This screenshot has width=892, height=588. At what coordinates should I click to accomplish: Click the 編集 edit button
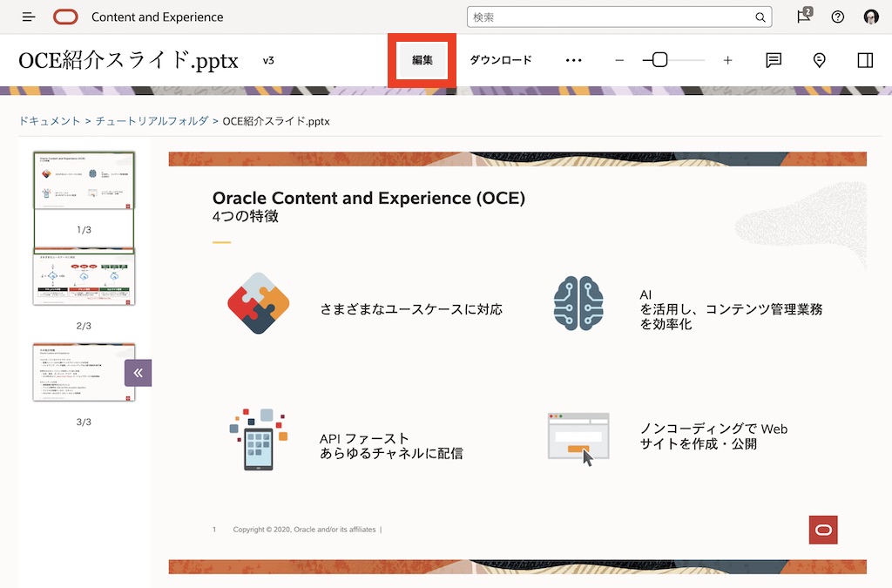pyautogui.click(x=422, y=60)
